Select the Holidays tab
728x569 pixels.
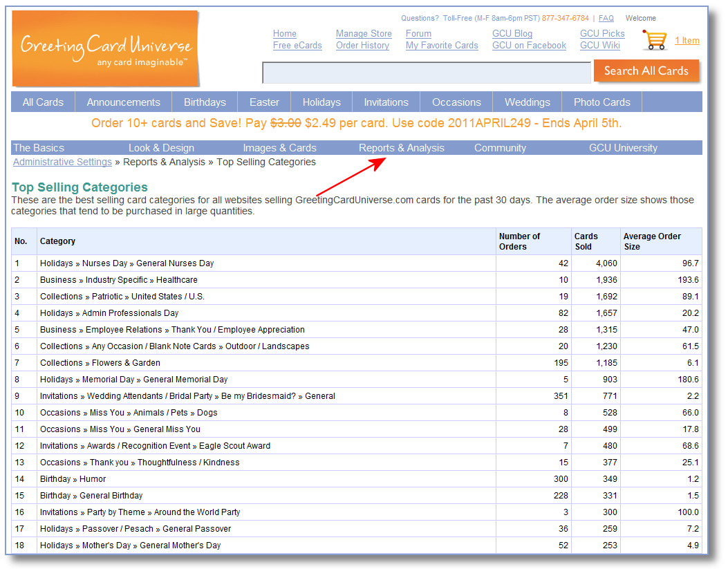[321, 102]
